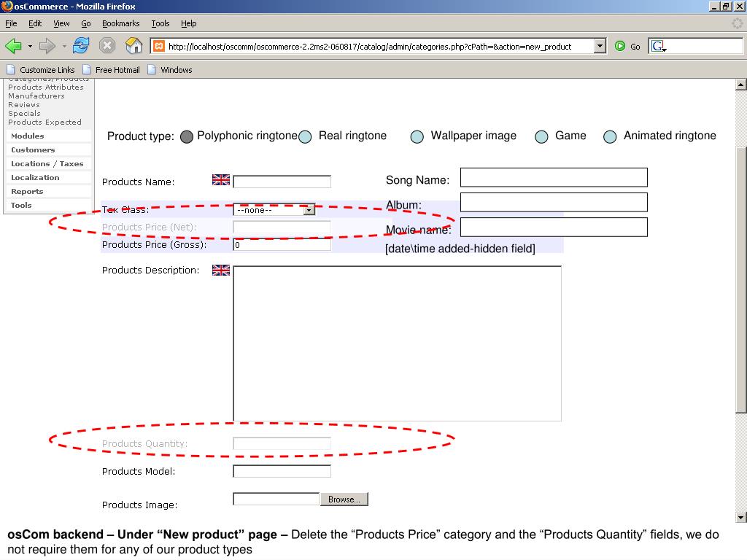Viewport: 747px width, 560px height.
Task: Select the Real ringtone radio button
Action: tap(305, 136)
